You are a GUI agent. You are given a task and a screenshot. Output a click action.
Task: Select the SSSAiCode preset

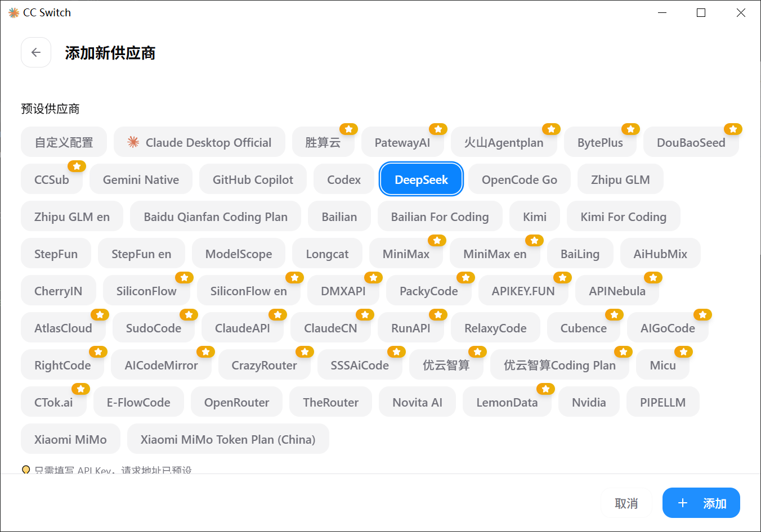pyautogui.click(x=360, y=365)
